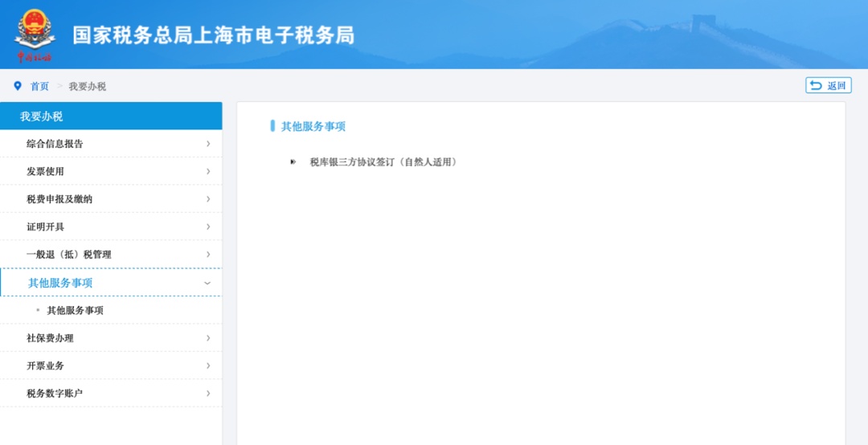This screenshot has height=445, width=868.
Task: Expand 税费申报及缴纳 chevron arrow
Action: 208,199
